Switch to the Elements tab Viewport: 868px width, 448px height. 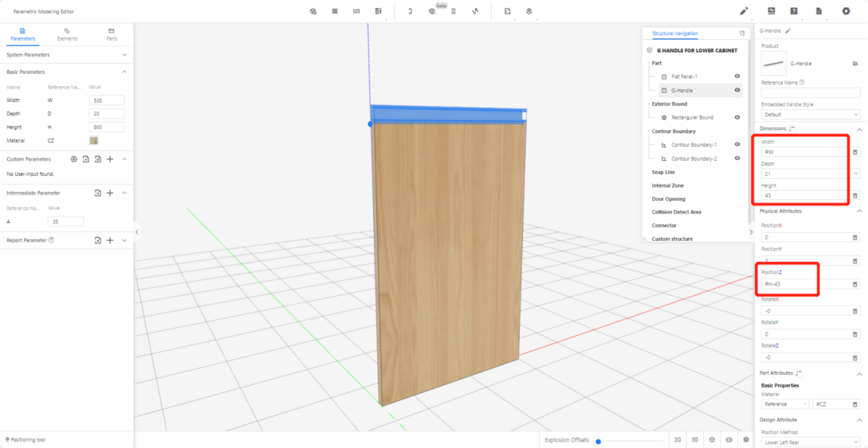click(67, 34)
